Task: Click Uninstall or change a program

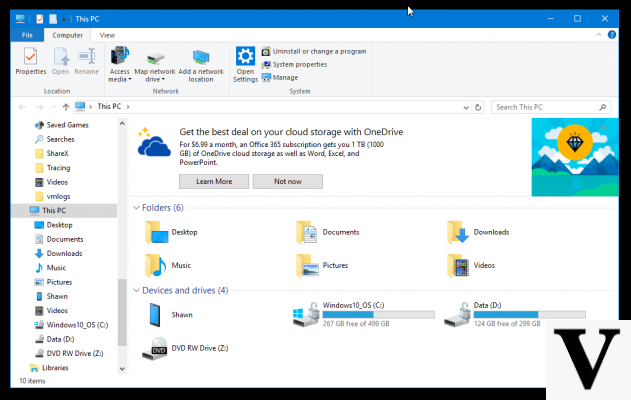Action: pyautogui.click(x=314, y=52)
